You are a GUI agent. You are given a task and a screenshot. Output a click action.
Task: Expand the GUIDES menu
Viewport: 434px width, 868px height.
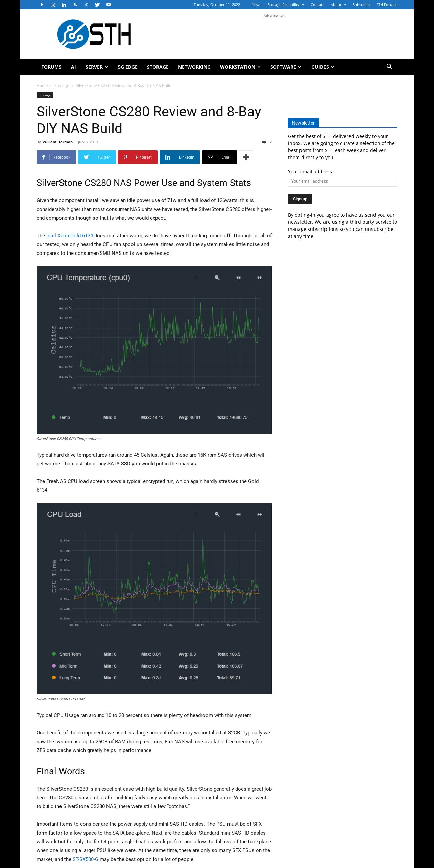click(322, 67)
